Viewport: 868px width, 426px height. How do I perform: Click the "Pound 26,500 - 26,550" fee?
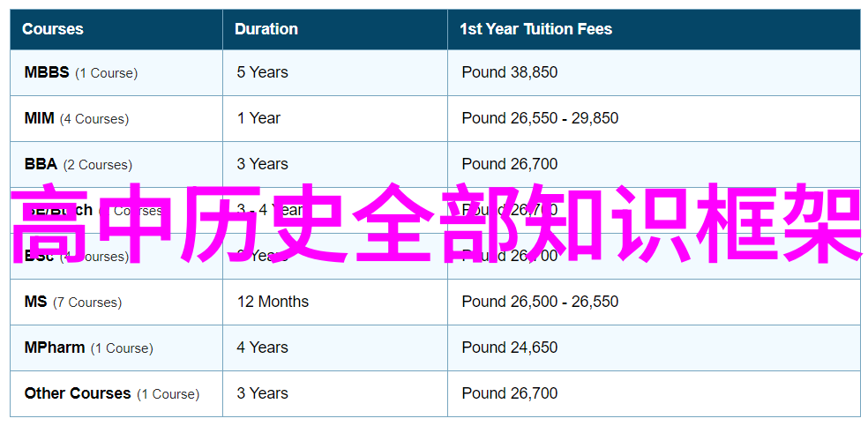tap(540, 302)
